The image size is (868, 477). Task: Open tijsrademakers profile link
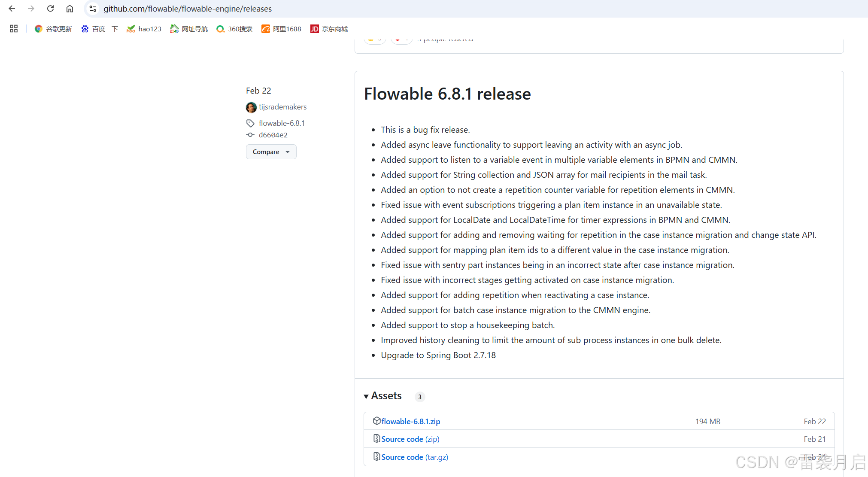pyautogui.click(x=282, y=107)
